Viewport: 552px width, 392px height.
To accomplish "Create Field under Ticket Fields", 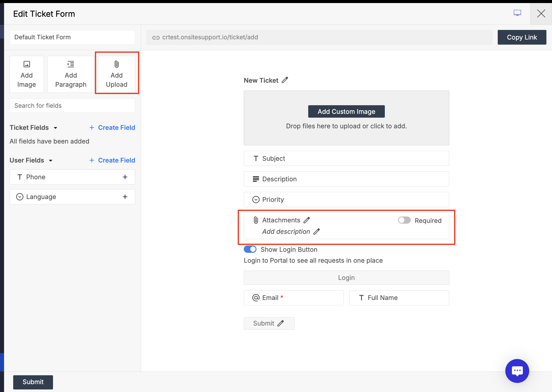I will pyautogui.click(x=112, y=128).
